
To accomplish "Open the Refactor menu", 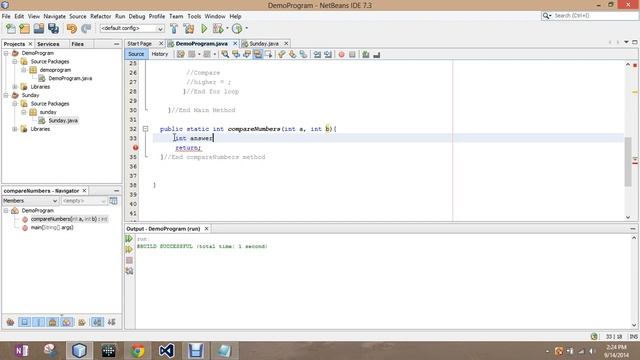I will (100, 16).
